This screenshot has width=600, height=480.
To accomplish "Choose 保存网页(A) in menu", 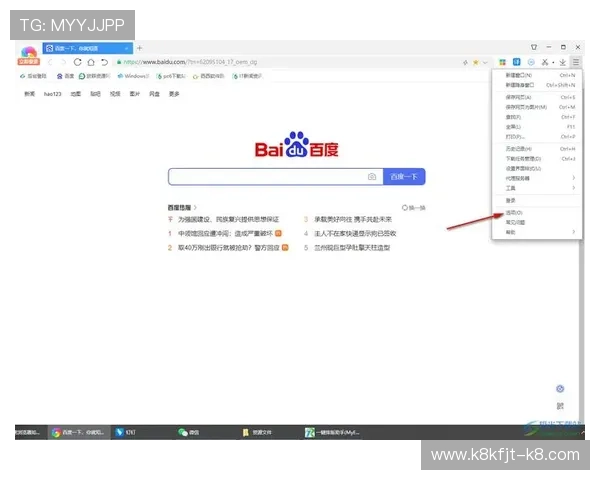I will coord(538,97).
